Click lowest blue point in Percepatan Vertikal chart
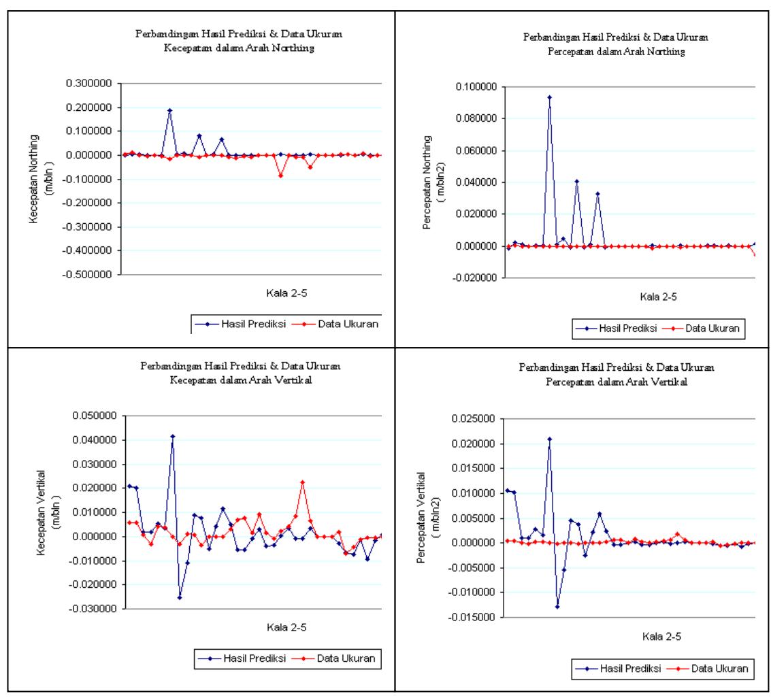 [x=557, y=607]
